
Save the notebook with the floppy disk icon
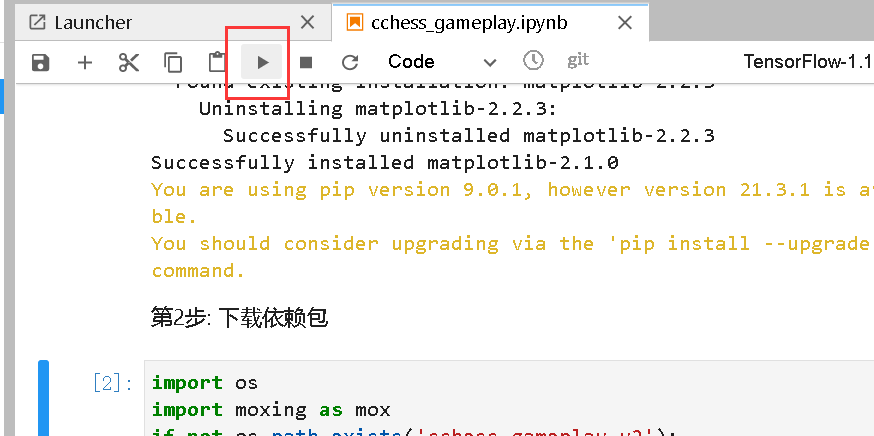point(41,62)
